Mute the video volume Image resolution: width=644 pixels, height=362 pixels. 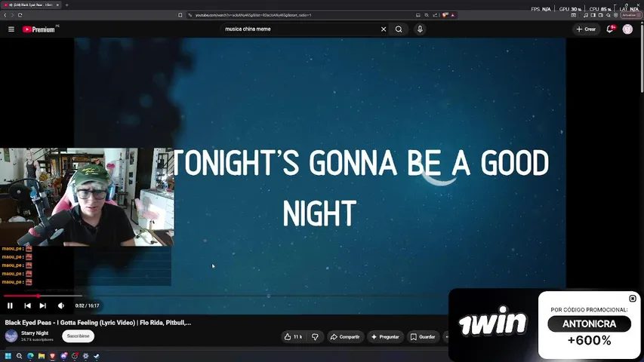pyautogui.click(x=61, y=305)
